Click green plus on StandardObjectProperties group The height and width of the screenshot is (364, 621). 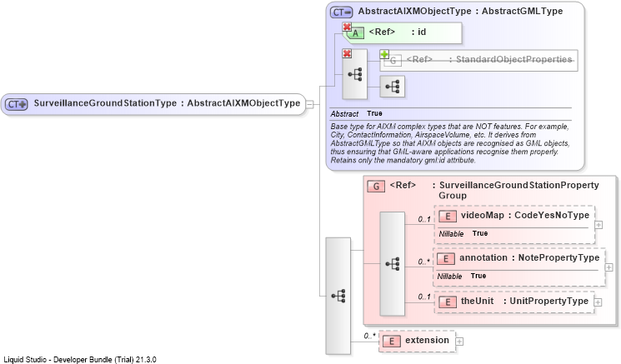coord(384,54)
